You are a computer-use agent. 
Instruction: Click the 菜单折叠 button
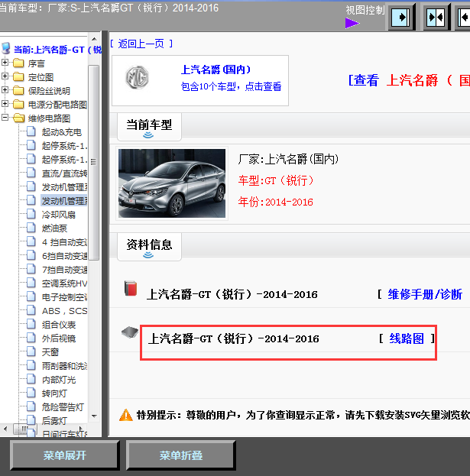180,455
